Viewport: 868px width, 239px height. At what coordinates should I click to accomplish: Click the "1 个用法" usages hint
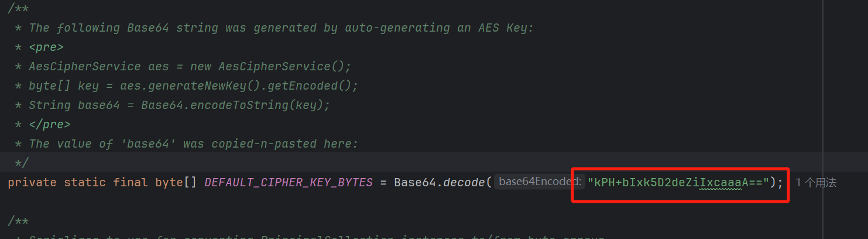coord(816,183)
